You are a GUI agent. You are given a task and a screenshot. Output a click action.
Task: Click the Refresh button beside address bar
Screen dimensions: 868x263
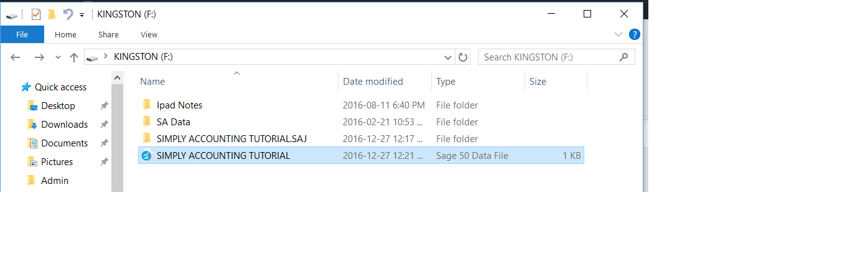(x=463, y=57)
